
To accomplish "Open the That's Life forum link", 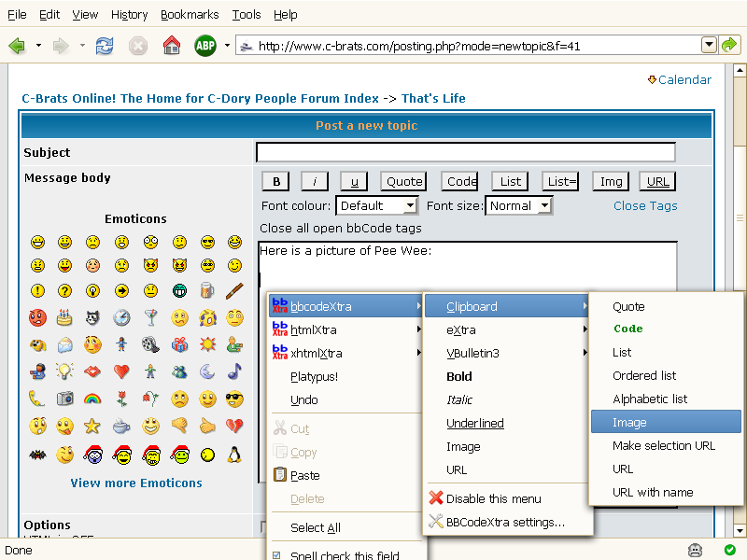I will [x=433, y=98].
